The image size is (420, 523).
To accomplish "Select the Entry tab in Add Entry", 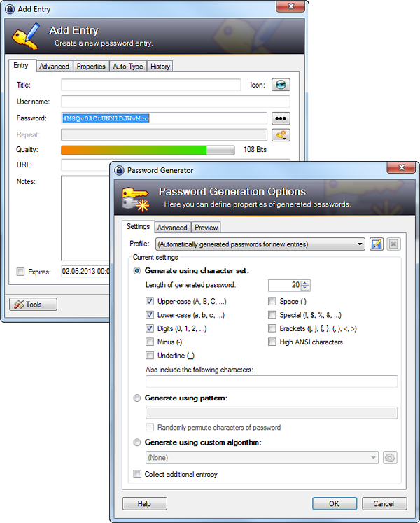I will [21, 65].
